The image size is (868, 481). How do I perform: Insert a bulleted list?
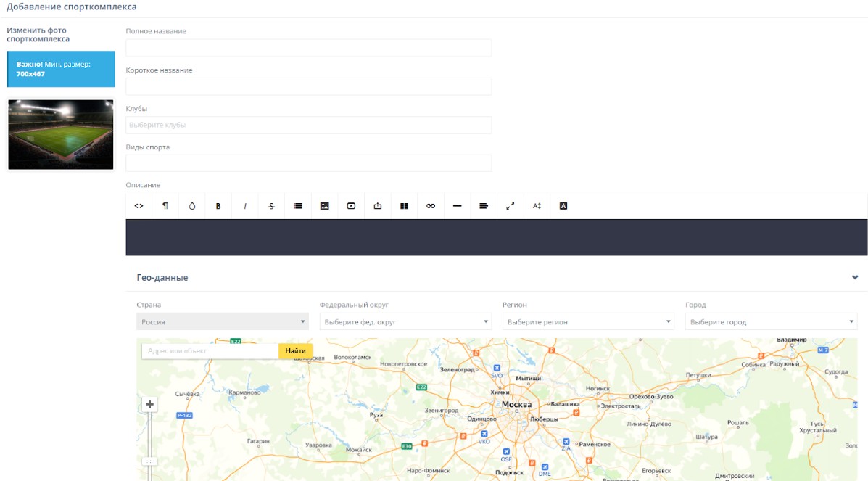pos(298,206)
